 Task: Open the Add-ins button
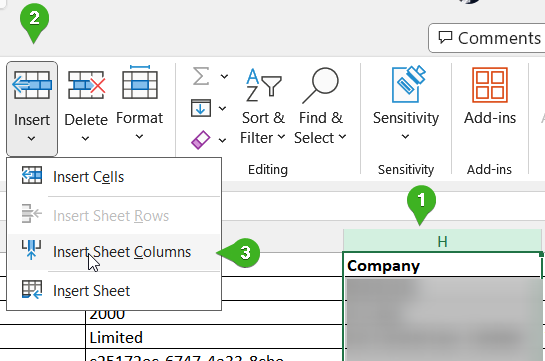490,96
